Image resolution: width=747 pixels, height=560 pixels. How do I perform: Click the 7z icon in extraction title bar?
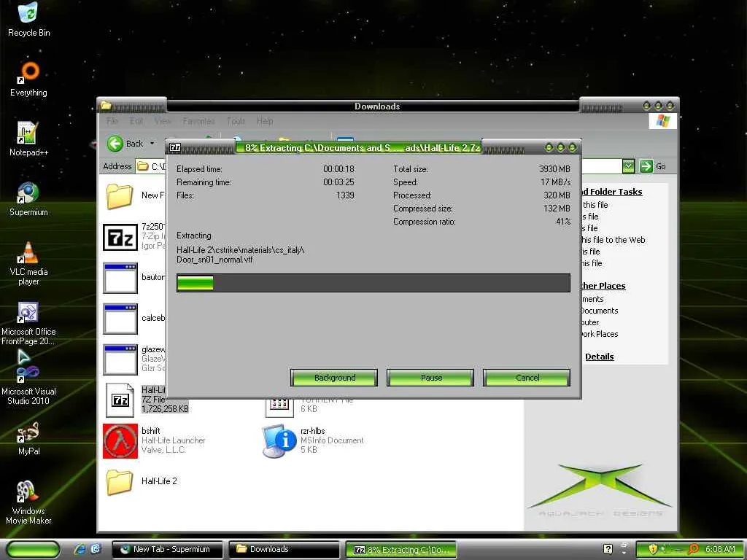175,147
